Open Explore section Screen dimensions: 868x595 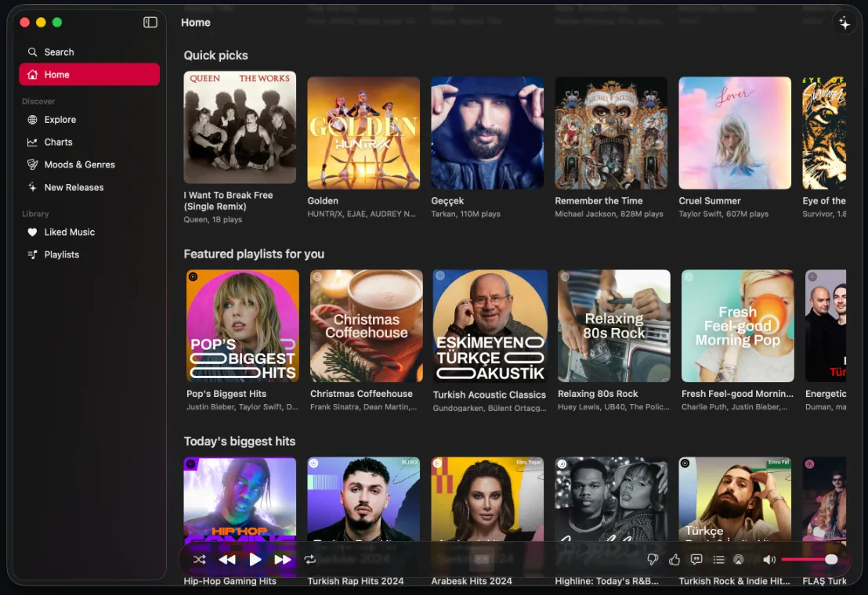coord(89,120)
